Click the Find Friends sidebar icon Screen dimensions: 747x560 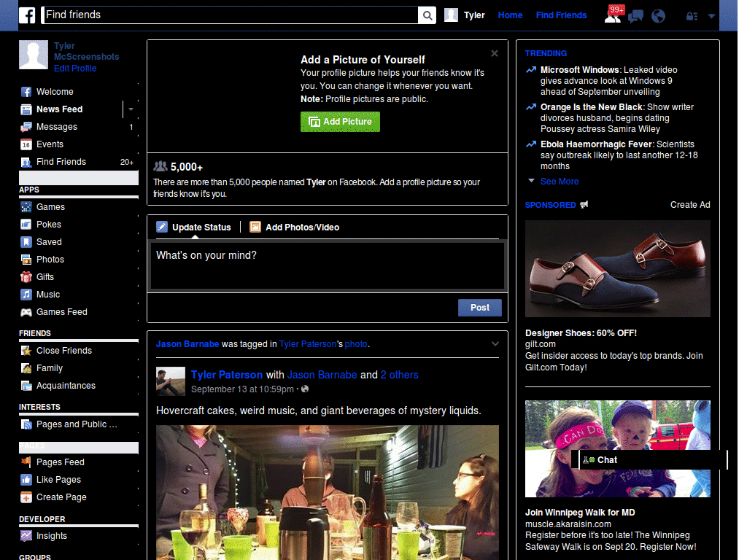pos(26,162)
